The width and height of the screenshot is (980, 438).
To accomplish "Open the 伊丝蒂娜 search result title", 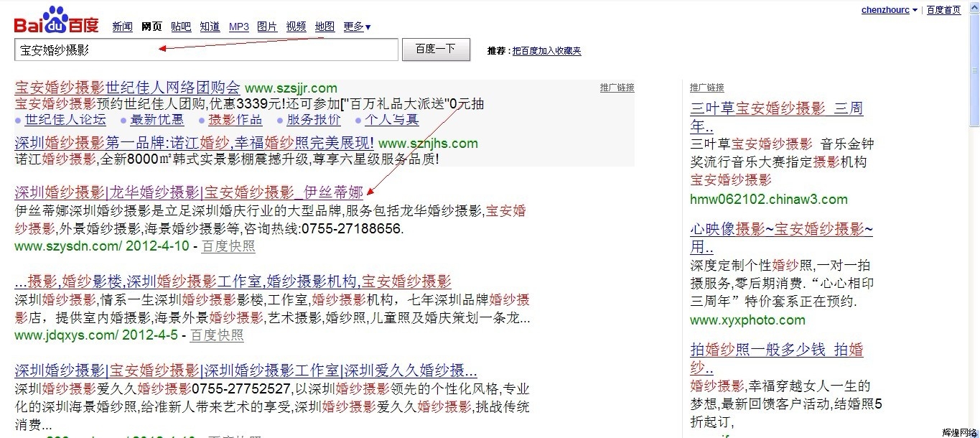I will click(189, 192).
